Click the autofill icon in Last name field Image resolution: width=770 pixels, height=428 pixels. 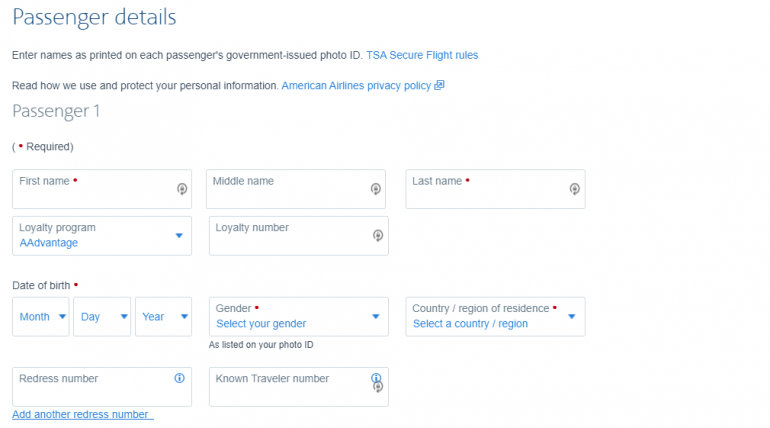pyautogui.click(x=575, y=189)
